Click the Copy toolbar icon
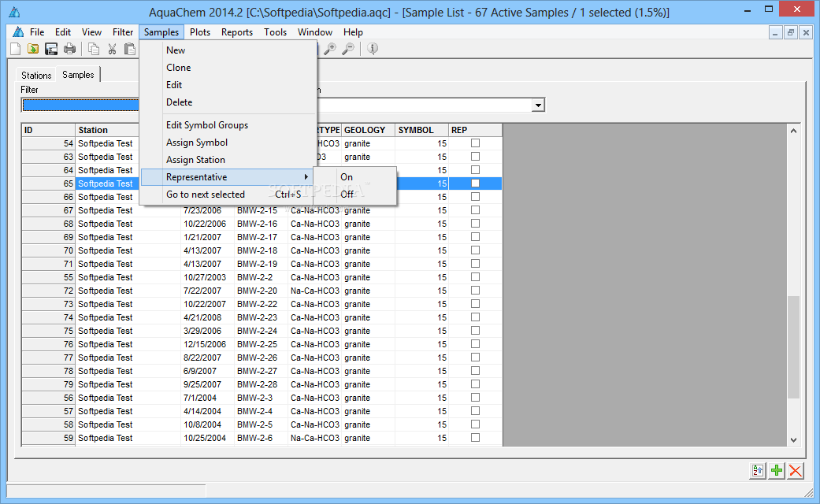This screenshot has height=504, width=820. click(x=95, y=49)
